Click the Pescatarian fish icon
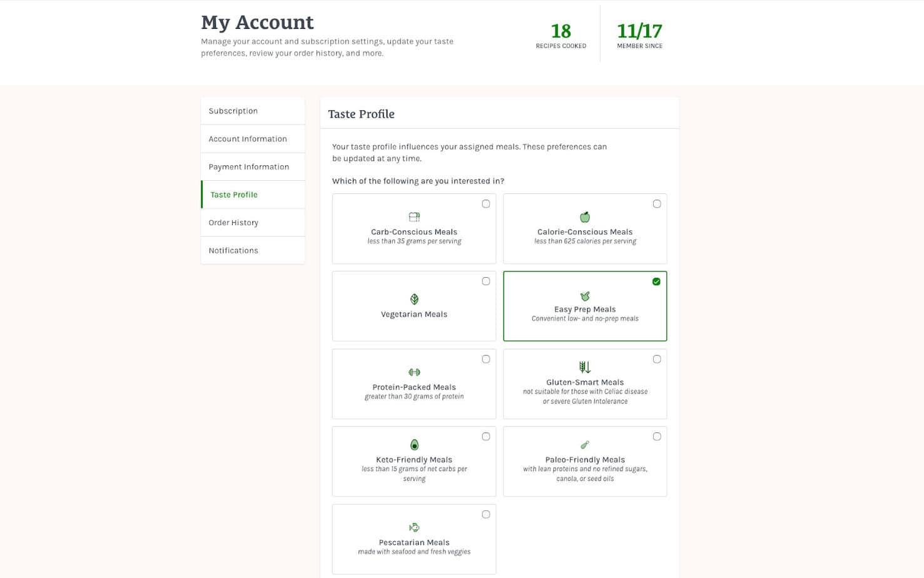 click(414, 527)
